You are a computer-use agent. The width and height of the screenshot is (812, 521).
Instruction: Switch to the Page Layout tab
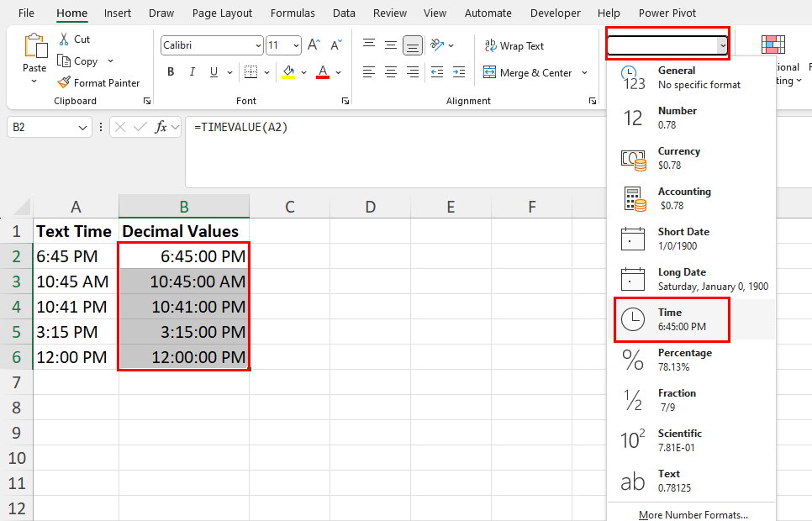pos(222,13)
